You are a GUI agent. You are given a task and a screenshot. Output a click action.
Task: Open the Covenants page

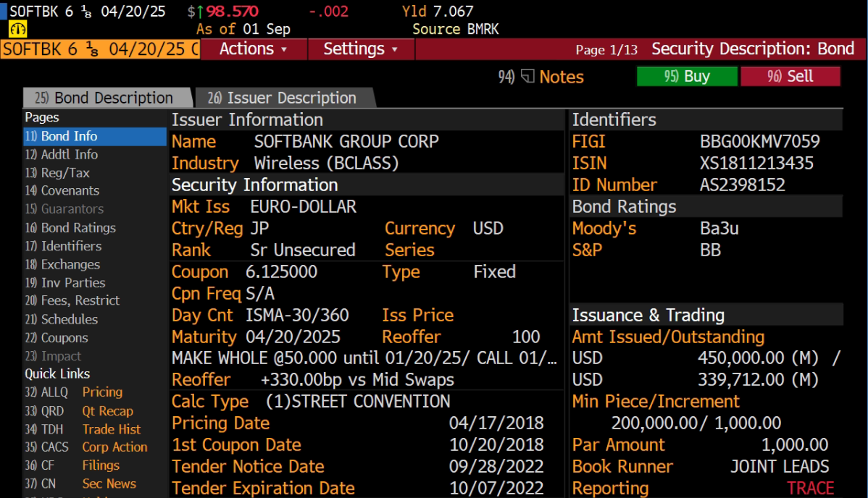tap(95, 191)
